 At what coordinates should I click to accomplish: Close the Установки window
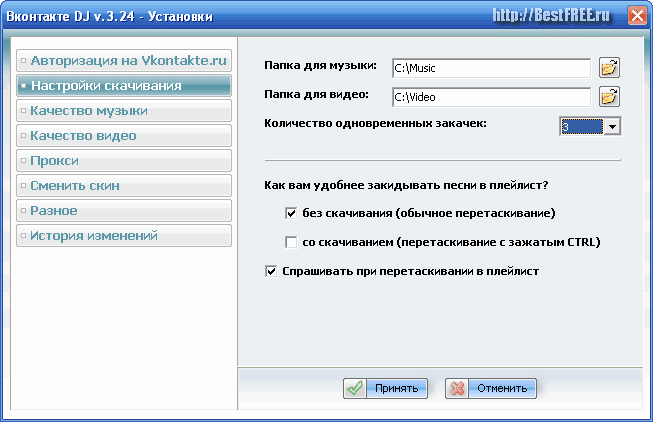pos(637,16)
